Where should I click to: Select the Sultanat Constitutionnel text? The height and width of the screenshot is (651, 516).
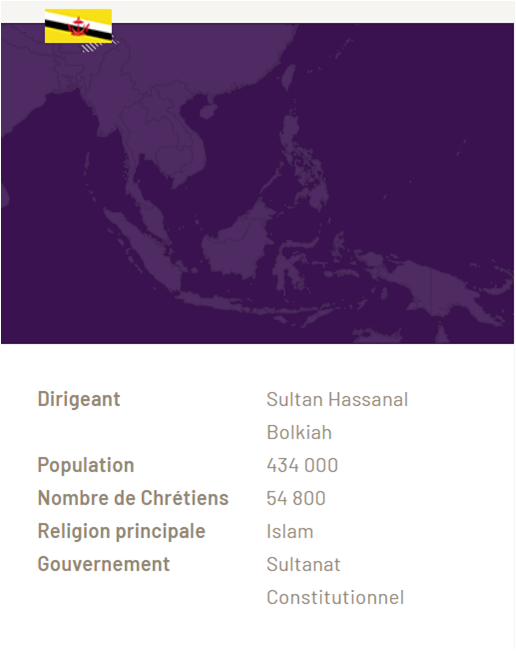click(x=335, y=580)
